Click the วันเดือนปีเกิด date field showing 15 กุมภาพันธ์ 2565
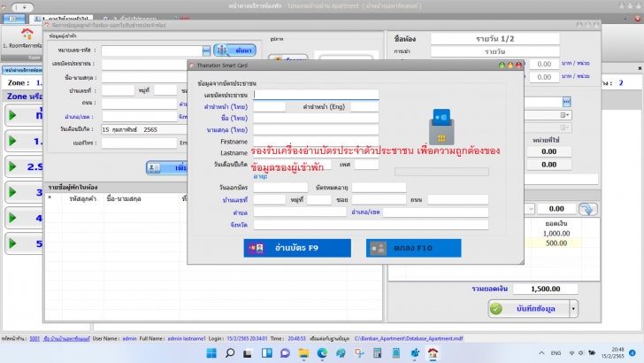The width and height of the screenshot is (644, 363). pyautogui.click(x=143, y=129)
